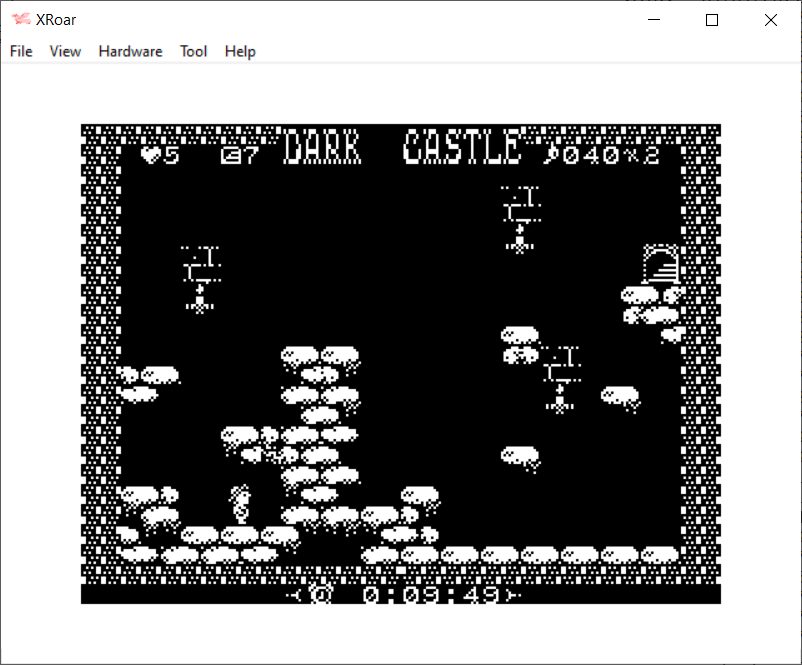Open the Hardware menu
The image size is (802, 665).
130,51
